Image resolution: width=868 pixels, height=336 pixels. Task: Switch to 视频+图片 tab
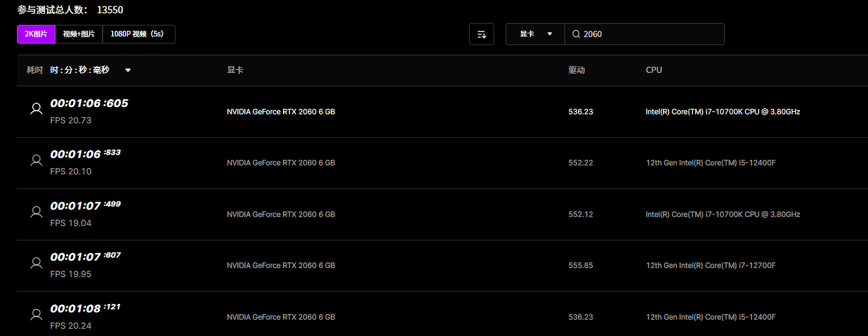click(79, 34)
